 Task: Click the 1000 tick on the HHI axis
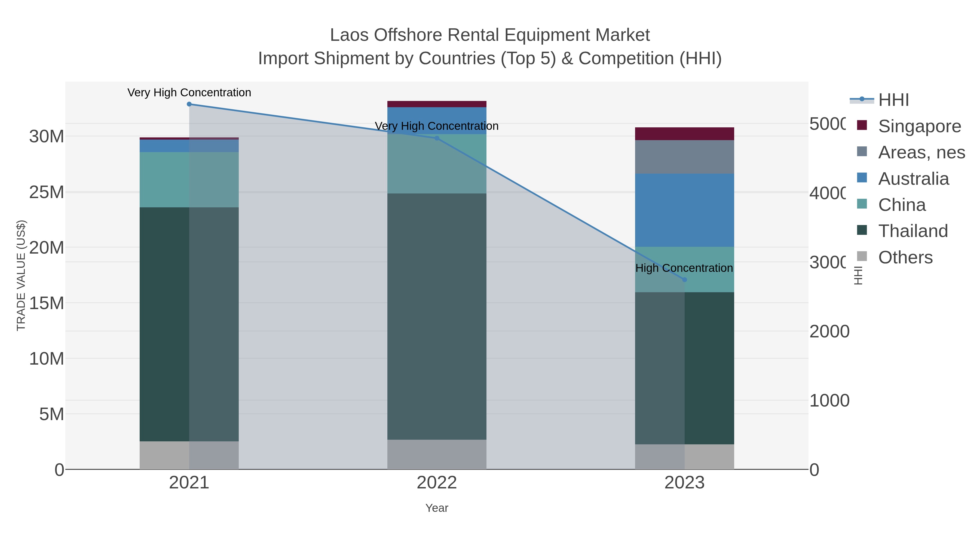829,401
